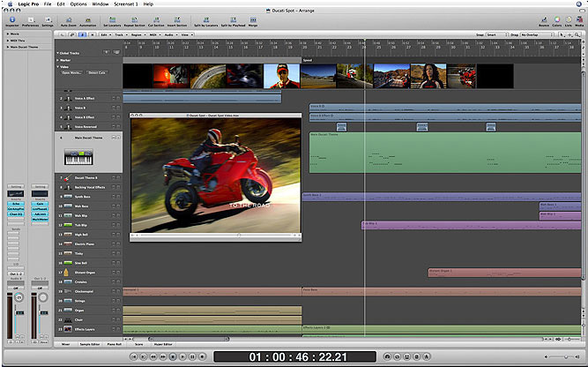Click the Auto Zoom toolbar icon

(x=68, y=19)
